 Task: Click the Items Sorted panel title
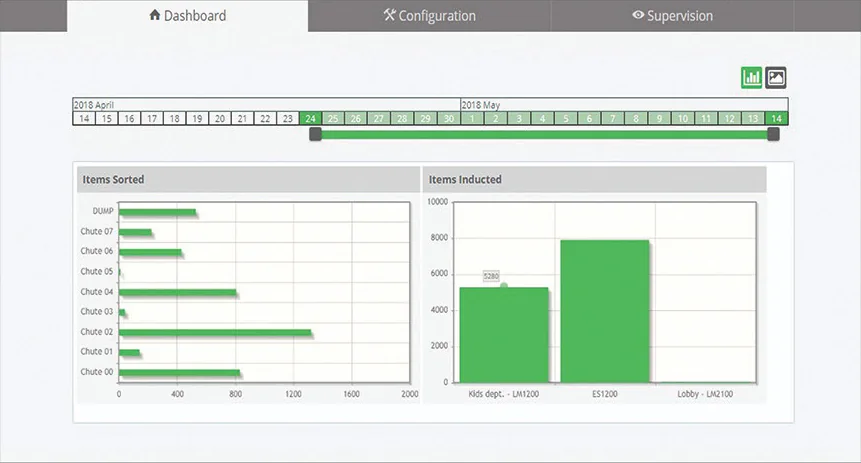point(113,180)
